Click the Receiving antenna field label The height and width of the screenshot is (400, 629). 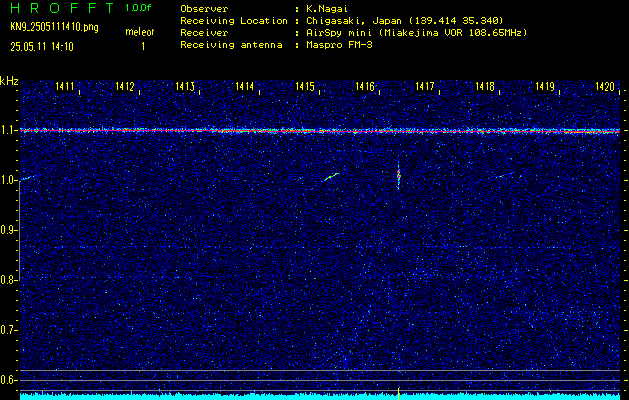231,45
